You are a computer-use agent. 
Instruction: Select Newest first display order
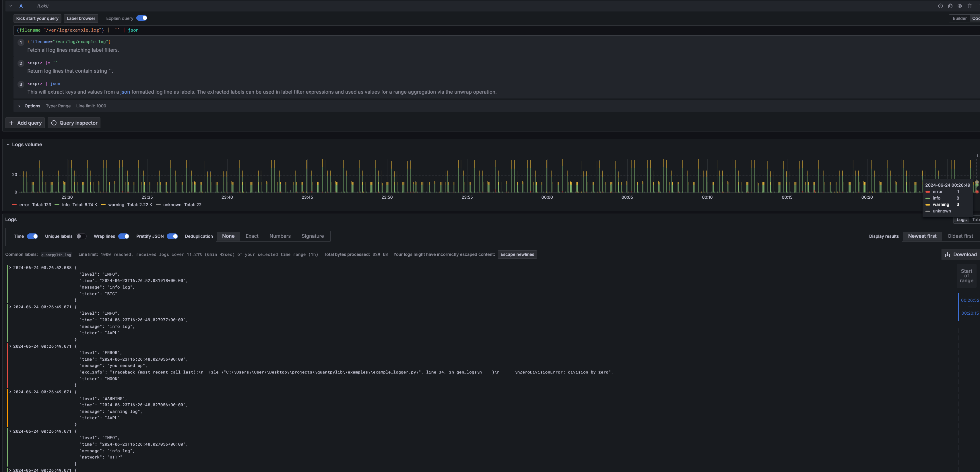click(x=922, y=236)
